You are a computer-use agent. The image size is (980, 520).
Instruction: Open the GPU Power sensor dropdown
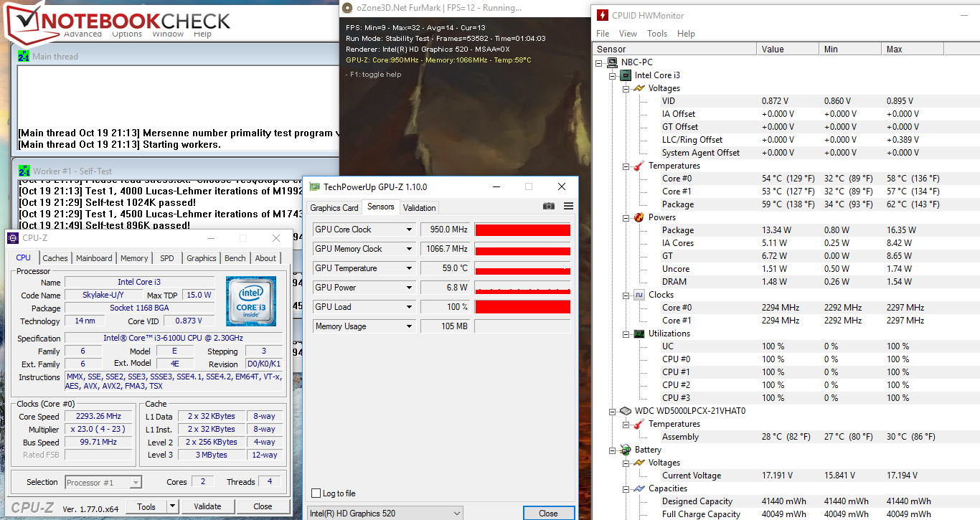410,288
